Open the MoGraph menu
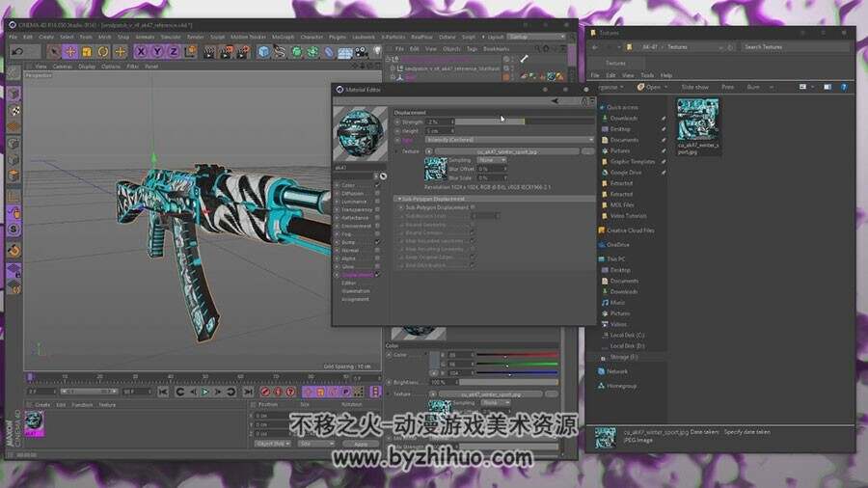 coord(283,37)
